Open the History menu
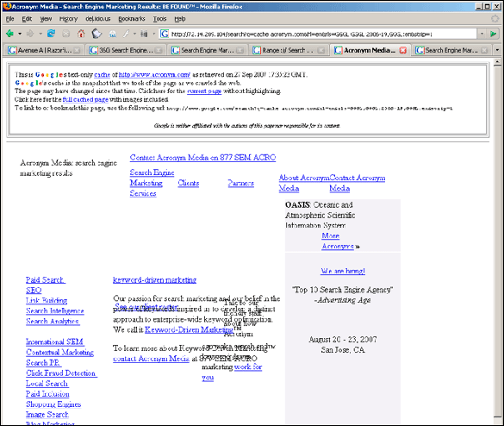 click(68, 19)
